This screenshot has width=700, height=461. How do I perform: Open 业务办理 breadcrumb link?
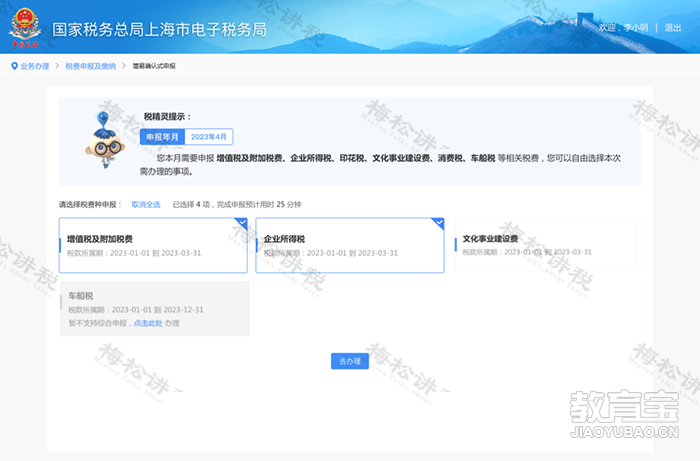(35, 66)
